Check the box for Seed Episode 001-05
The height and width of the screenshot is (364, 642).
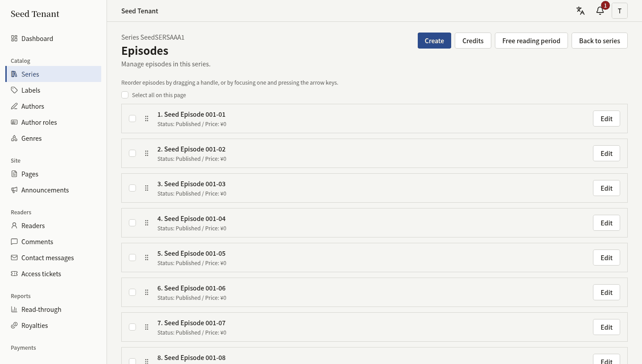coord(132,258)
